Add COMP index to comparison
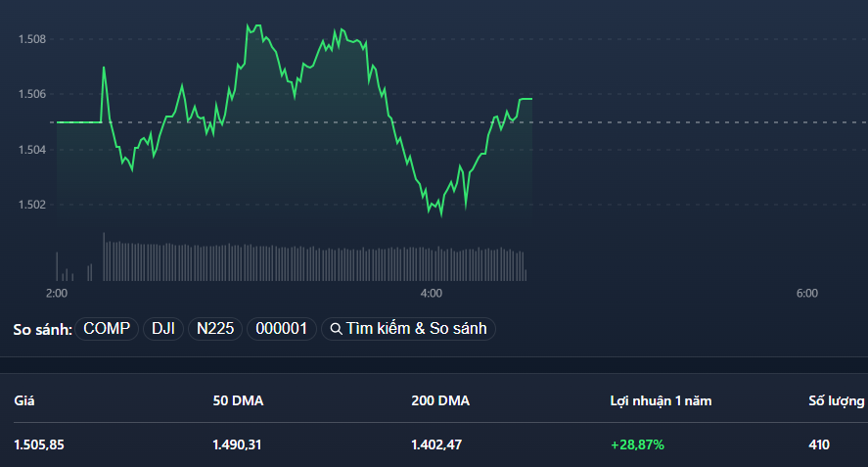This screenshot has height=467, width=868. [107, 329]
